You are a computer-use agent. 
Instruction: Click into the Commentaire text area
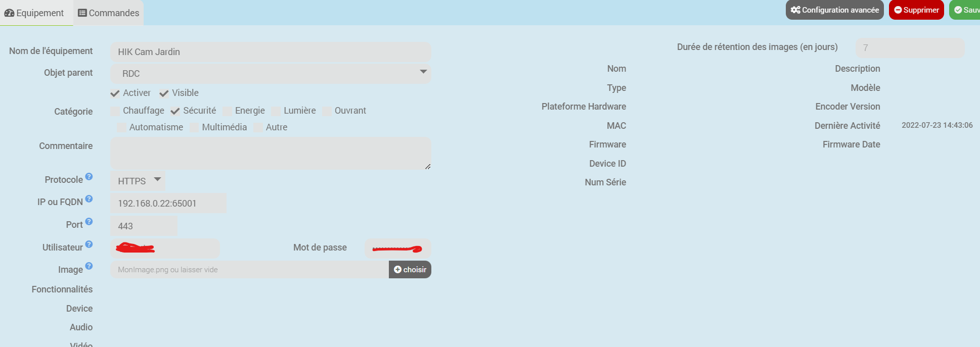tap(271, 154)
